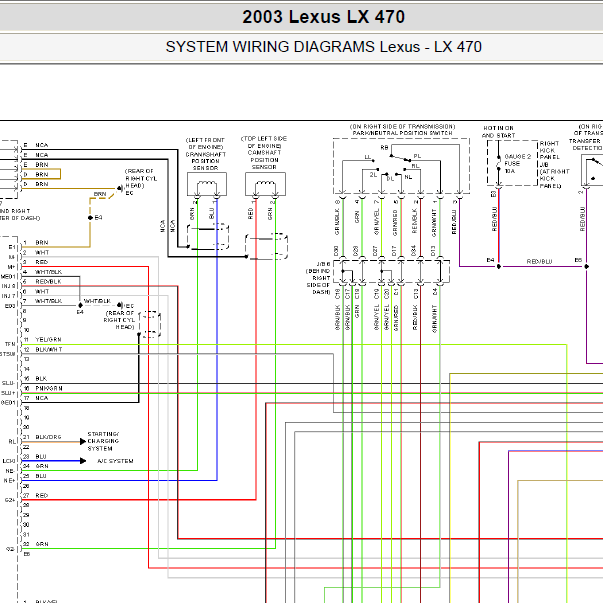Click the arrowhead pointing to A/C SYSTEM
The image size is (603, 603).
point(83,461)
